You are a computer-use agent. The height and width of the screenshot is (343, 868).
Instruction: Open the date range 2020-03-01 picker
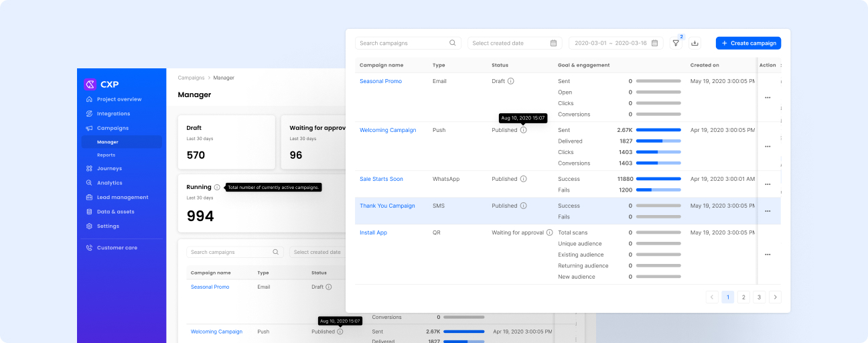coord(616,43)
